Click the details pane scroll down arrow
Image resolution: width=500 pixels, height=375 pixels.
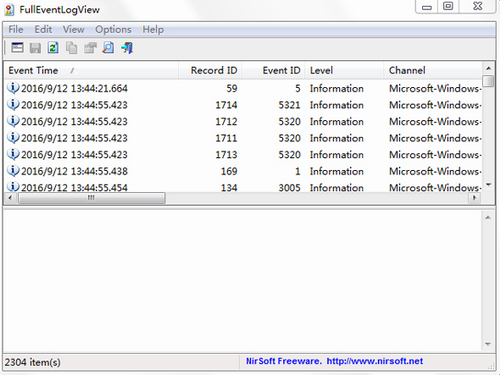pyautogui.click(x=488, y=344)
